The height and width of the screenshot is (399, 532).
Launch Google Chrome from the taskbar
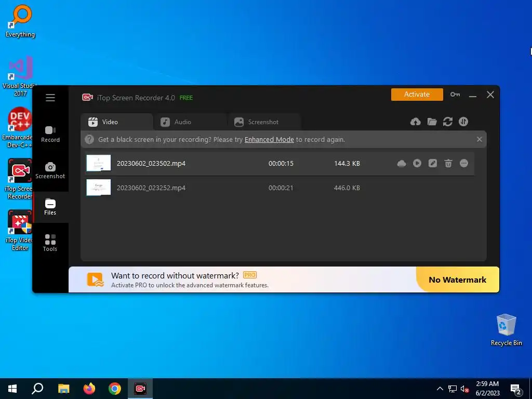tap(115, 389)
